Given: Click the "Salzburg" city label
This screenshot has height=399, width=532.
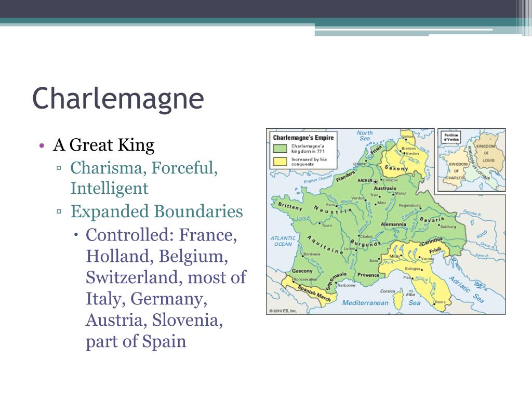Looking at the screenshot, I should point(448,227).
